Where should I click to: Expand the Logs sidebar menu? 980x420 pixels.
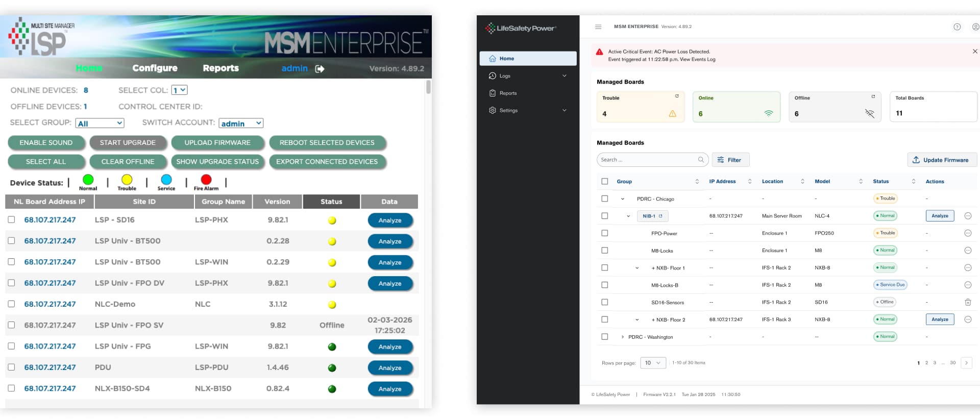(528, 76)
